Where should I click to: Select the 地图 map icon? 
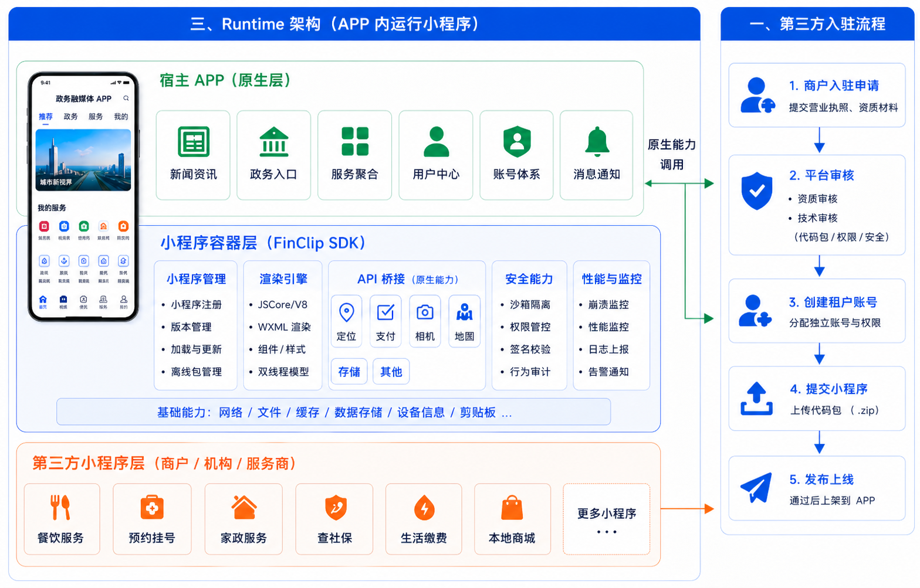(464, 312)
